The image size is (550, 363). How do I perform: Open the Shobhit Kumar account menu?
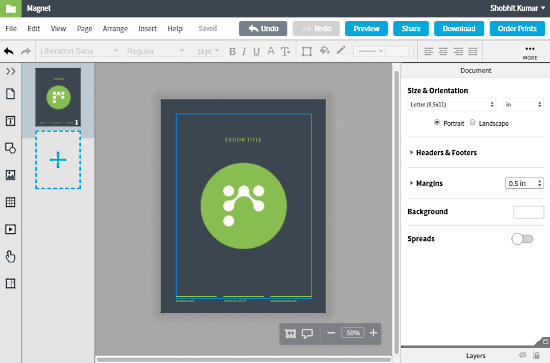pos(518,8)
